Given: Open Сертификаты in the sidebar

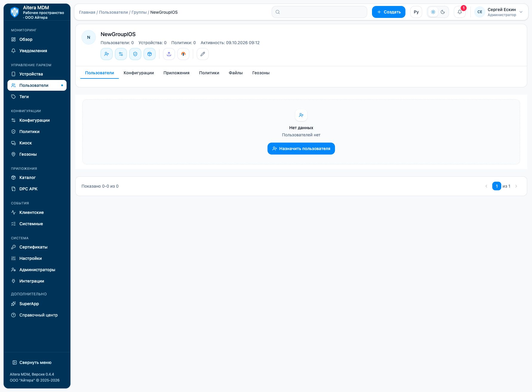Looking at the screenshot, I should [37, 247].
